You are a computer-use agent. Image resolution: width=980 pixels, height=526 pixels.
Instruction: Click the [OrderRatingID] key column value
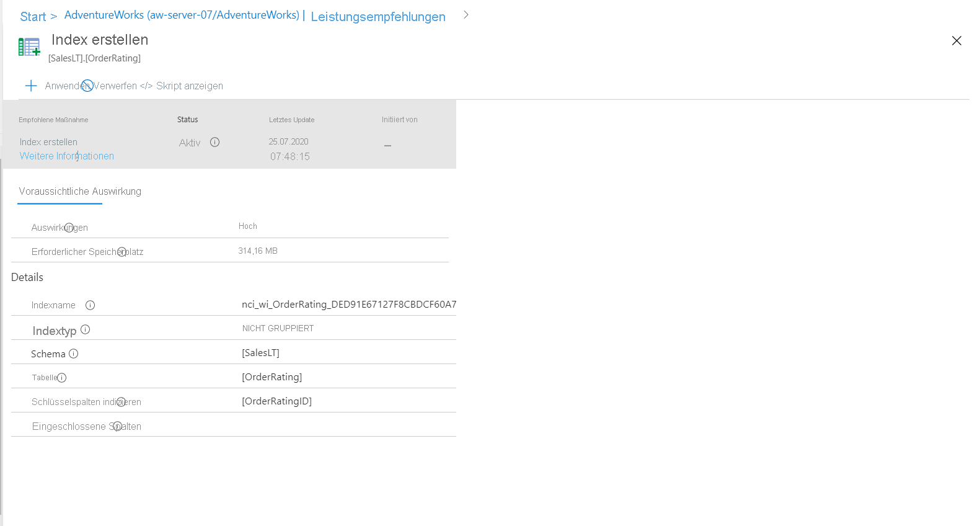coord(277,401)
